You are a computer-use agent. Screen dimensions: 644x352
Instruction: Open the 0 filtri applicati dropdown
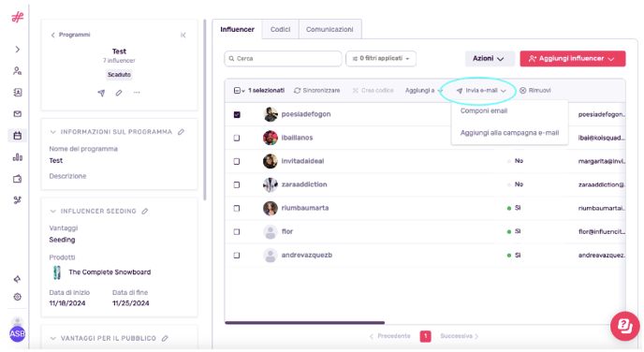click(x=381, y=58)
